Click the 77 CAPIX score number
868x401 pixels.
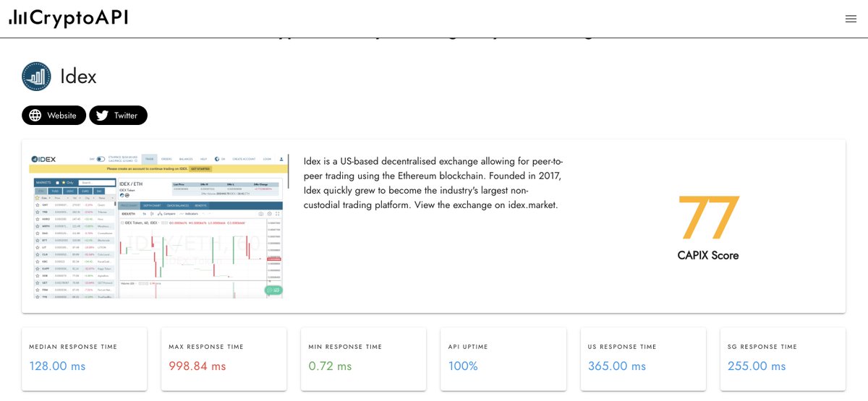tap(708, 218)
